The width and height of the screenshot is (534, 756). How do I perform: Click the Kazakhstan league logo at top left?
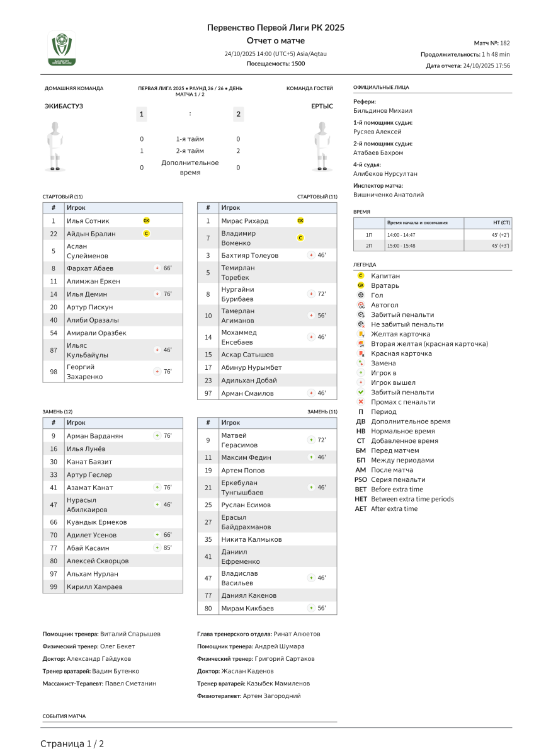62,49
